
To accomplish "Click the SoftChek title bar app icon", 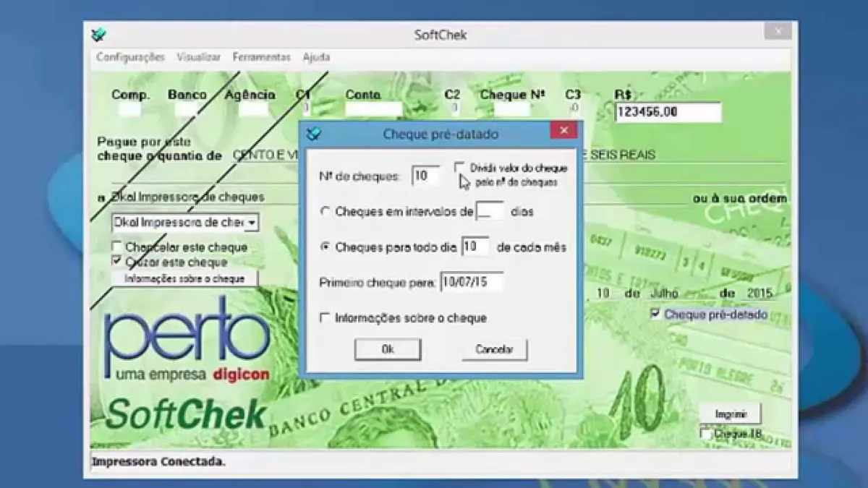I will point(98,34).
